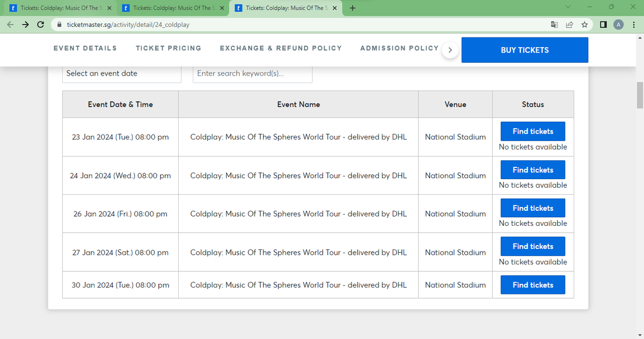Click the 'Event Date & Time' column header
Screen dimensions: 644x339
(120, 105)
